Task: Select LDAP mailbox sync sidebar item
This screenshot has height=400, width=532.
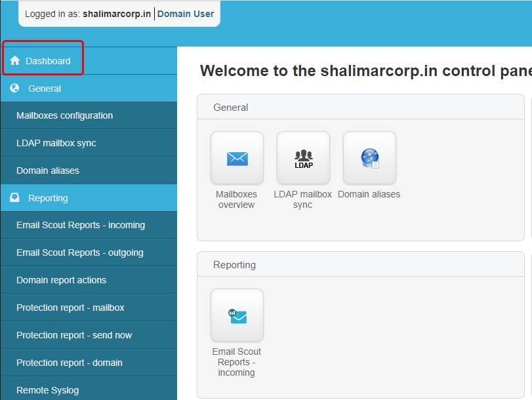Action: tap(56, 144)
